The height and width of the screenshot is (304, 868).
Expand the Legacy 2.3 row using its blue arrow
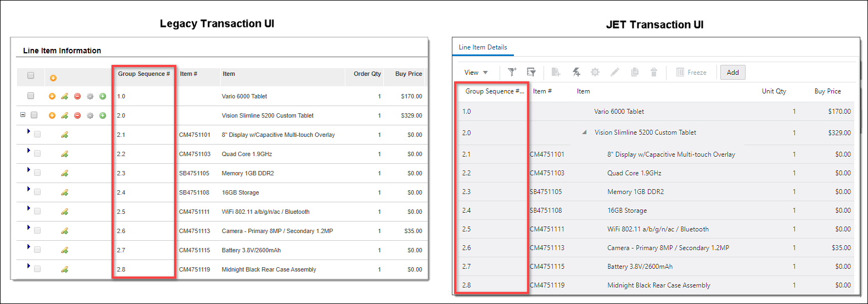tap(29, 170)
